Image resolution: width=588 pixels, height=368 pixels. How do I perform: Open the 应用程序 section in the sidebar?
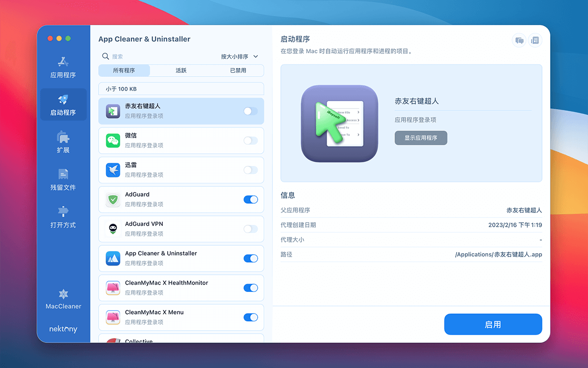tap(63, 67)
